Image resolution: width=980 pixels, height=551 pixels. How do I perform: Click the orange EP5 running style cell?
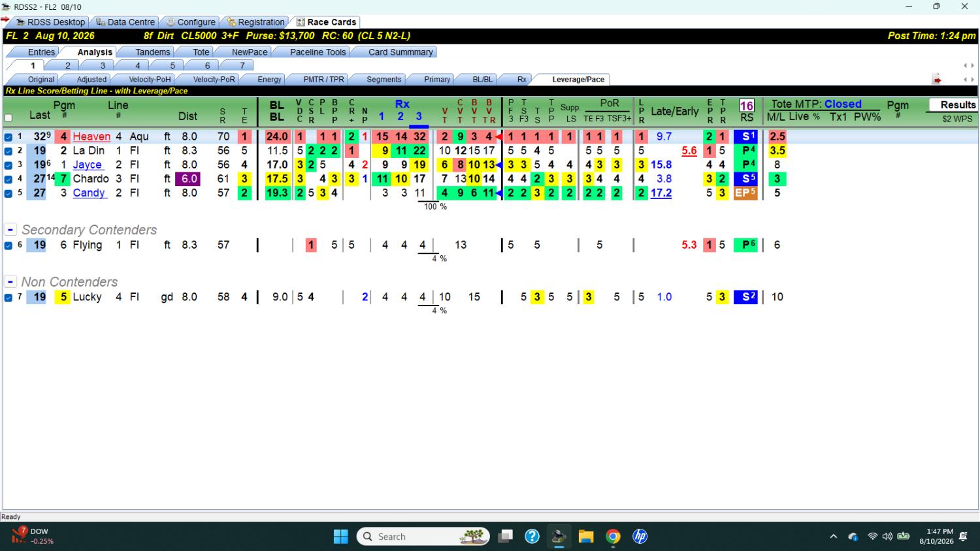[x=745, y=193]
